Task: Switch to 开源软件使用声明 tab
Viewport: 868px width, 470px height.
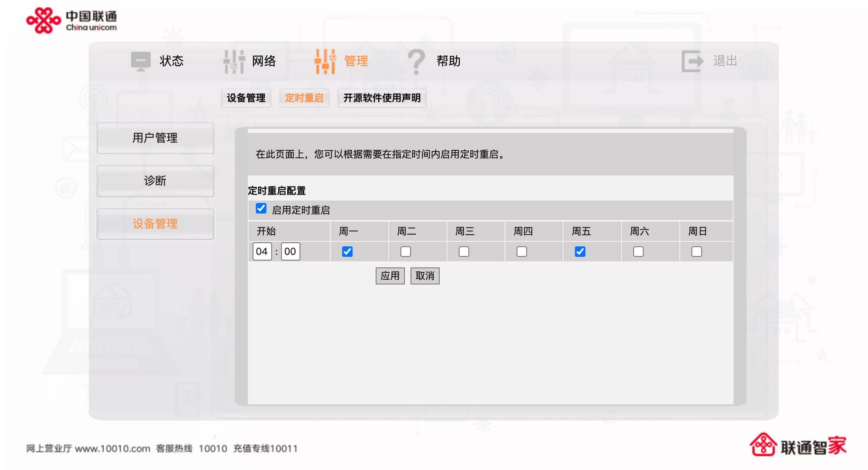Action: click(381, 98)
